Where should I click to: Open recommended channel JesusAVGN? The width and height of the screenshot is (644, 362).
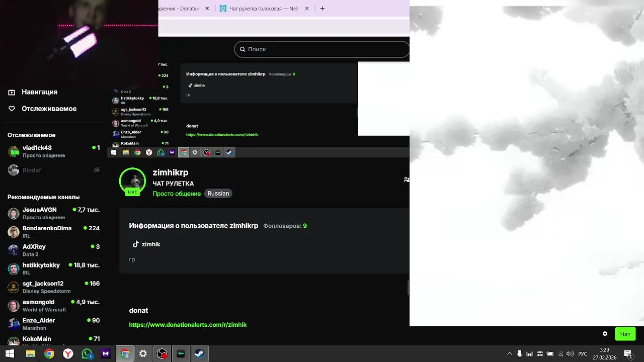(x=54, y=213)
